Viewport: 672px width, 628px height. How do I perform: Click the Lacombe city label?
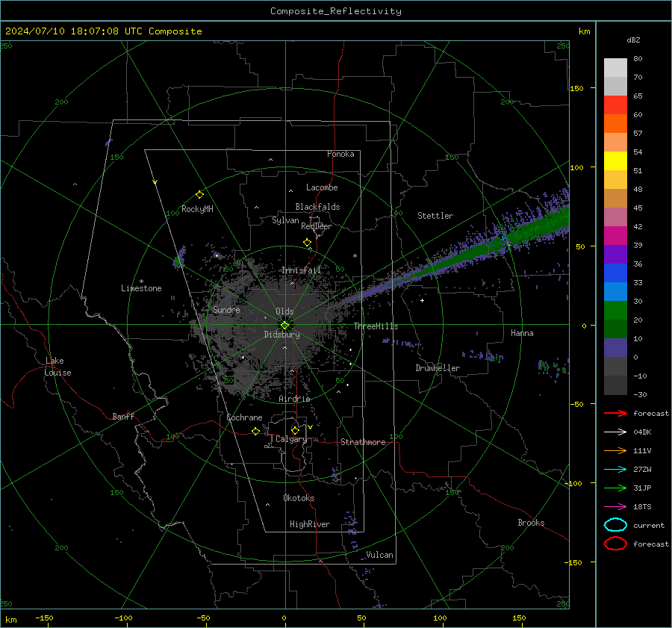click(x=322, y=187)
